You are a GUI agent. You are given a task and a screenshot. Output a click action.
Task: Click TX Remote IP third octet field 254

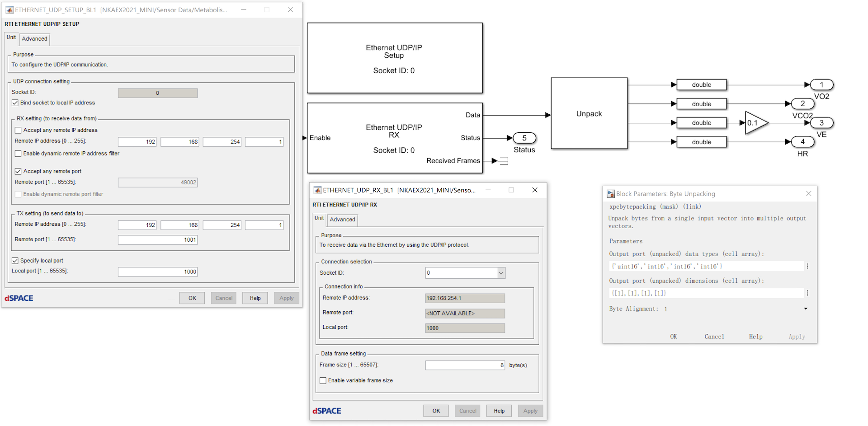point(222,225)
